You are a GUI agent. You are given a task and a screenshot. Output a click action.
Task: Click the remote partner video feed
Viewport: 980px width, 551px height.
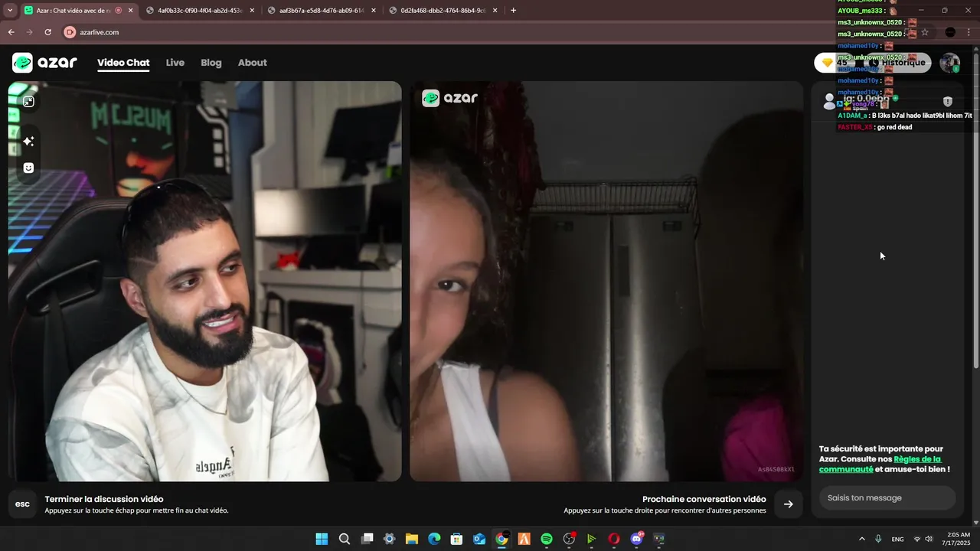coord(606,282)
